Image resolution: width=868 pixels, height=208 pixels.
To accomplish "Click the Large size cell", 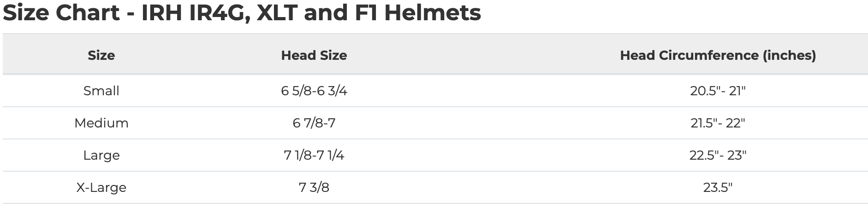I will [x=101, y=156].
